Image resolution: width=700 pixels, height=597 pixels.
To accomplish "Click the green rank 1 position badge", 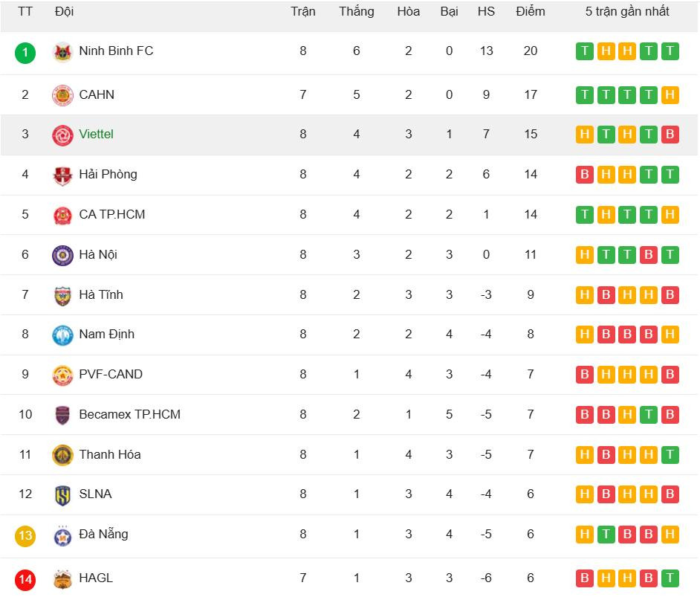I will pos(25,52).
